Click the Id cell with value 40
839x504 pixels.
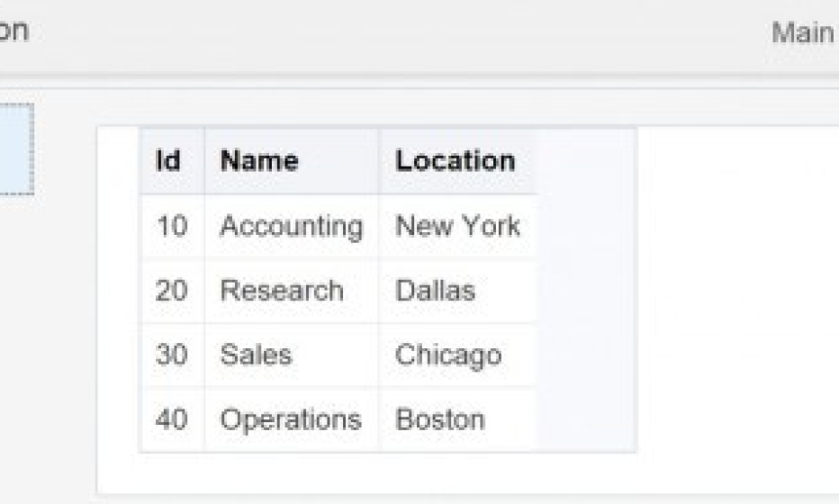(172, 419)
